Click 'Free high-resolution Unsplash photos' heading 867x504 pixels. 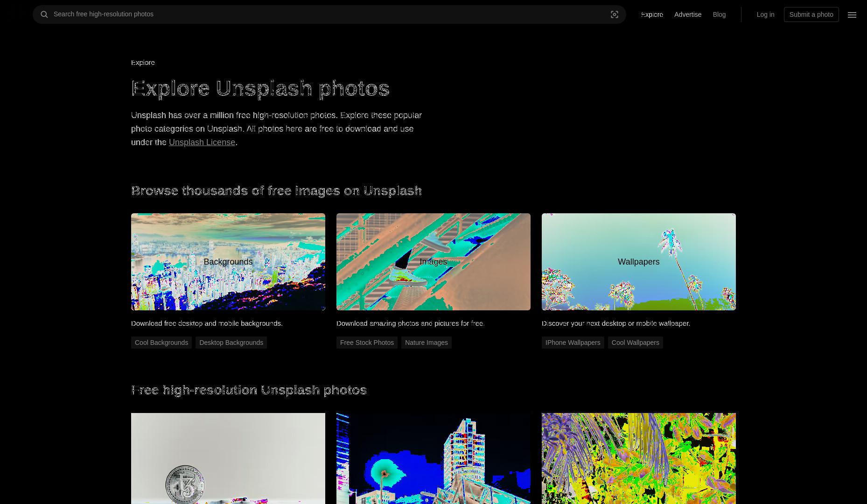pos(249,390)
